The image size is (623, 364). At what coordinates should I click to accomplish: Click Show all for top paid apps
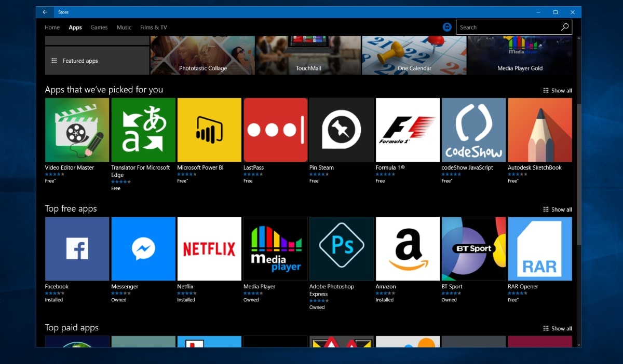pyautogui.click(x=558, y=328)
